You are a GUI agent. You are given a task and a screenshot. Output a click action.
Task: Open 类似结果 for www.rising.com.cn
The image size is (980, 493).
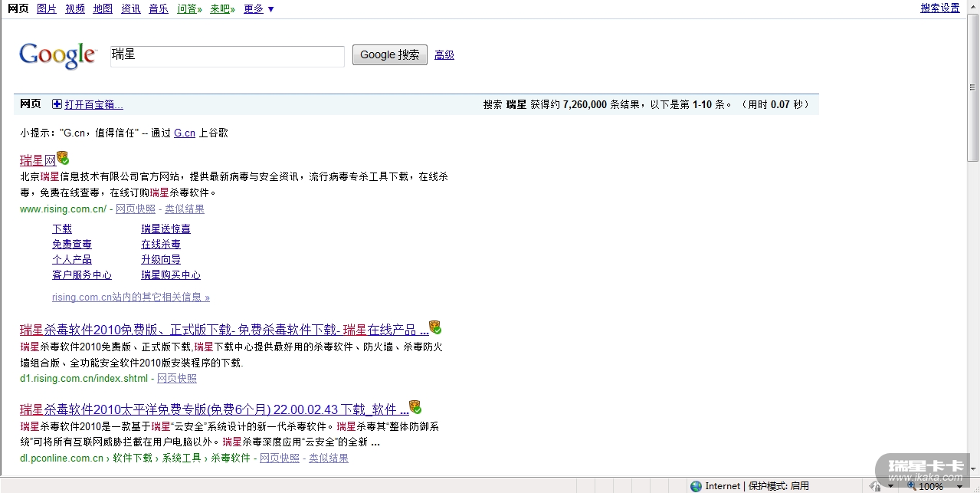(x=185, y=209)
